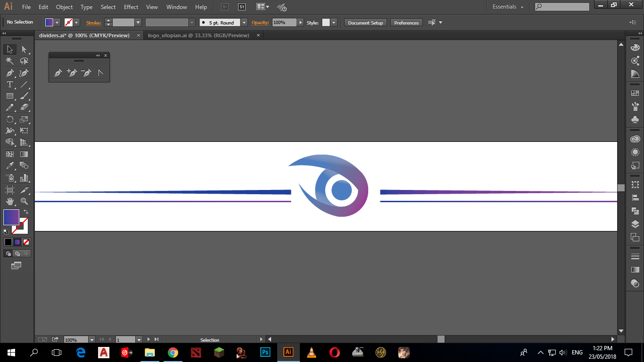Screen dimensions: 644x362
Task: Open the Pathfinder panel in right dock
Action: point(635,211)
